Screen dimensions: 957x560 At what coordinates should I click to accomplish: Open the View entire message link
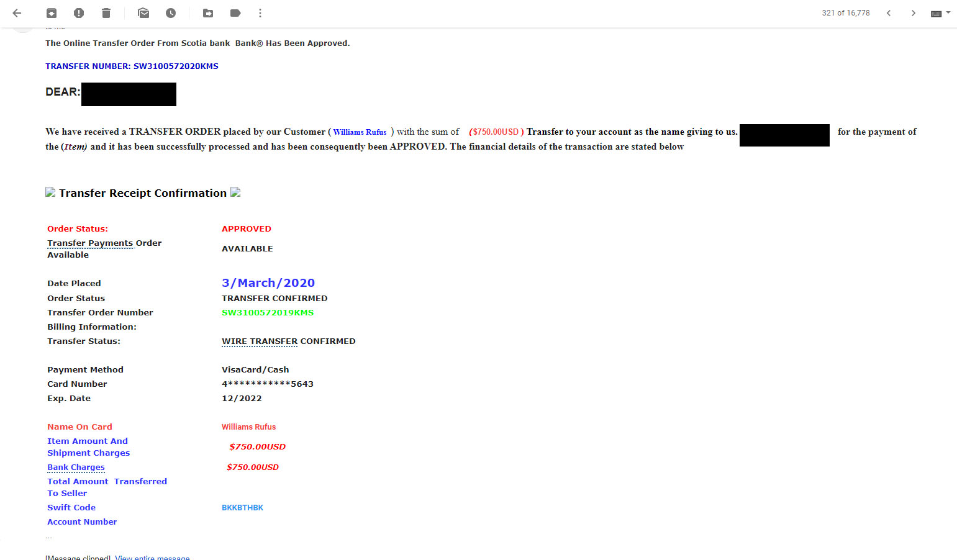(152, 558)
